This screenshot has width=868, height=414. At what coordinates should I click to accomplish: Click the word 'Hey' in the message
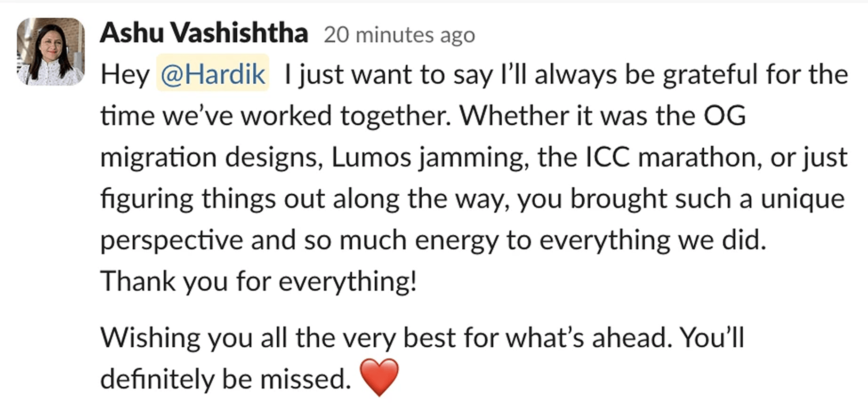125,74
